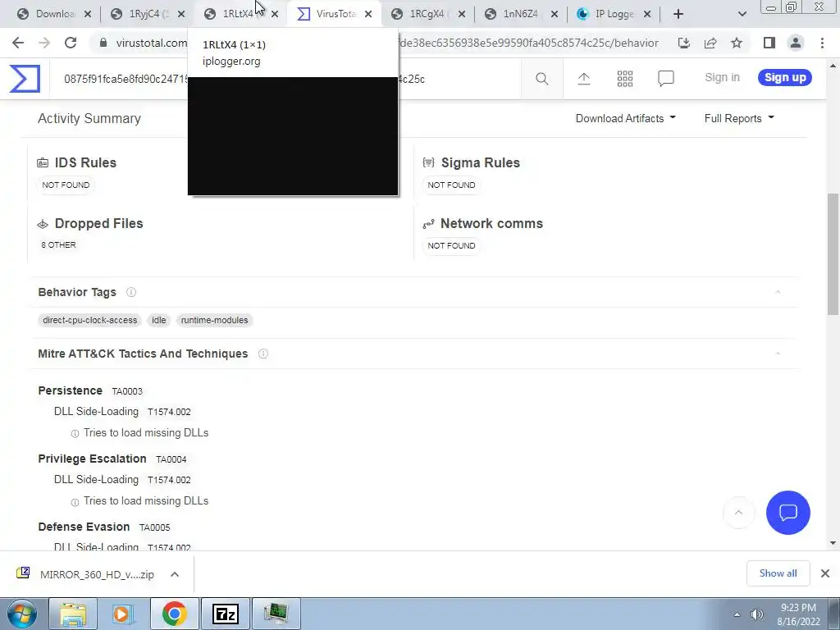Switch to the 1RCgX4 tab

(x=426, y=14)
